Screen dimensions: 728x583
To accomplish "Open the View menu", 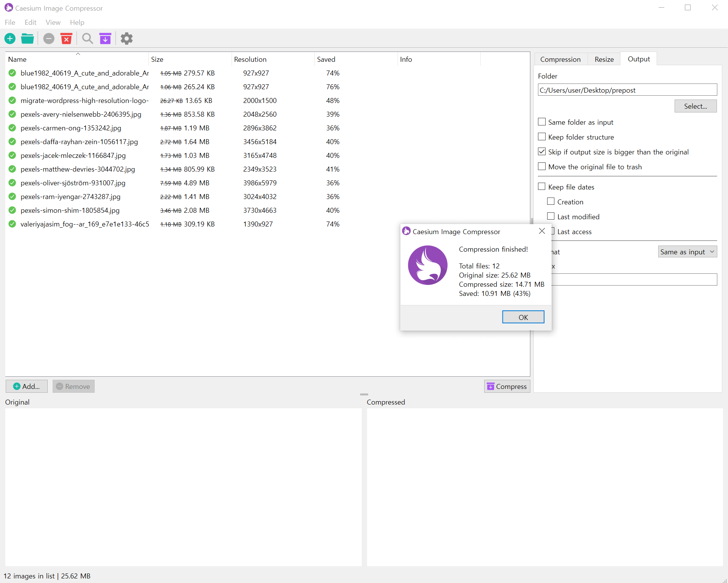I will (53, 22).
